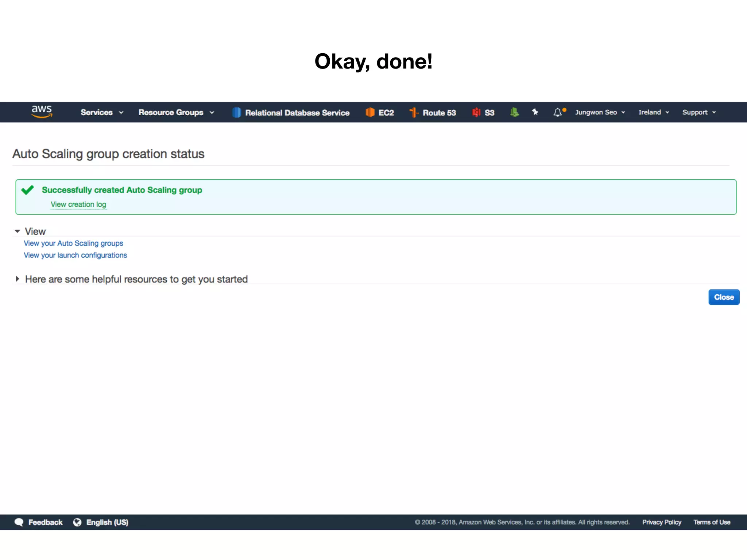Click the Successfully created Auto Scaling group text
The height and width of the screenshot is (560, 747).
tap(122, 190)
